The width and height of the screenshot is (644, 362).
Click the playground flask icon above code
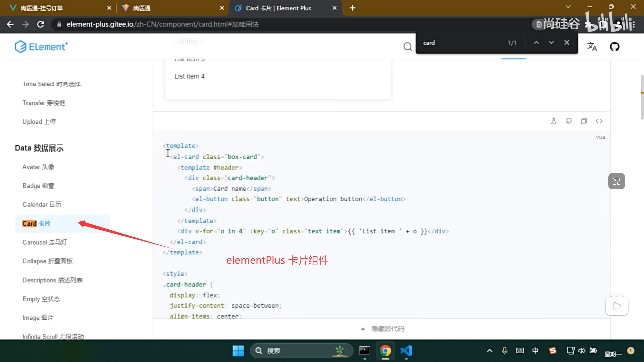click(554, 121)
